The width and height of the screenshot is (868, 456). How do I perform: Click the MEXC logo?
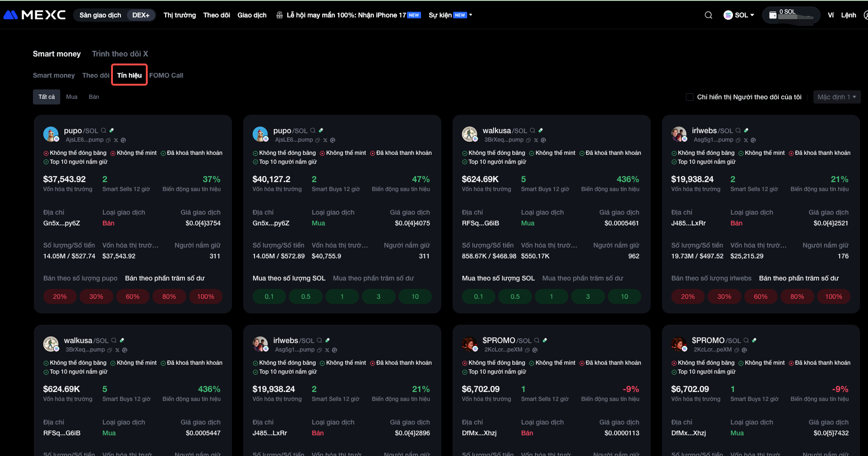(x=34, y=15)
